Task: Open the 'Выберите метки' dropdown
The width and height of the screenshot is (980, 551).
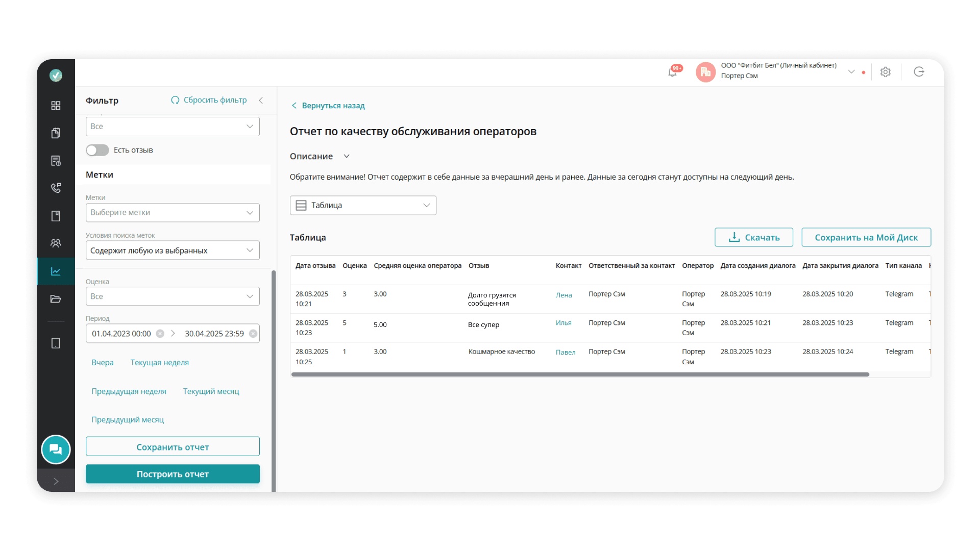Action: click(173, 213)
